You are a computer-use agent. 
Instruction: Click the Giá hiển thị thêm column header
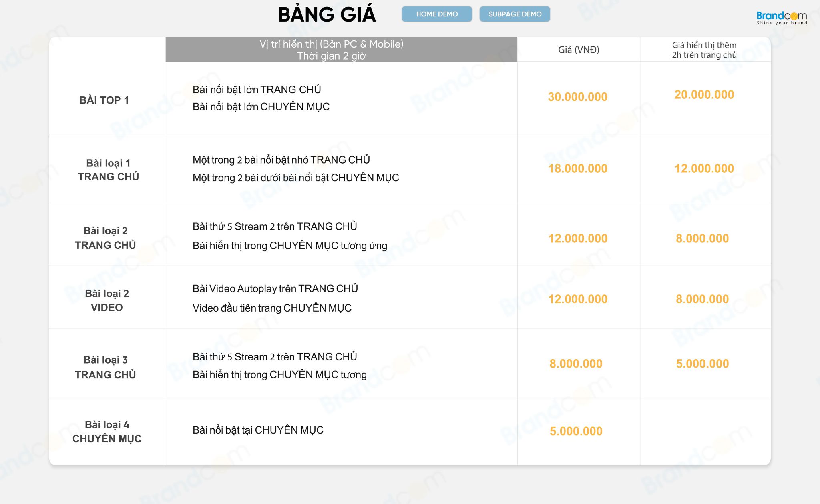click(704, 50)
